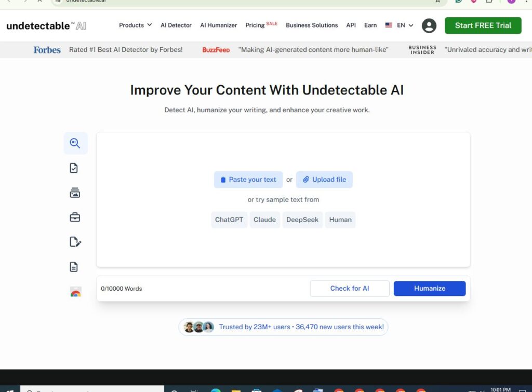Click the 'Improve Your Content With Undetectable AI' heading
532x392 pixels.
click(267, 90)
